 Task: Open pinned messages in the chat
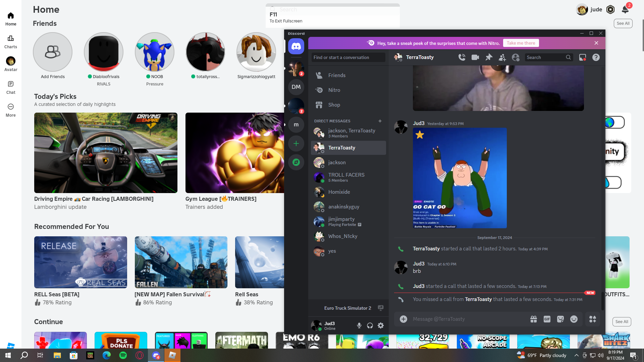(x=489, y=57)
